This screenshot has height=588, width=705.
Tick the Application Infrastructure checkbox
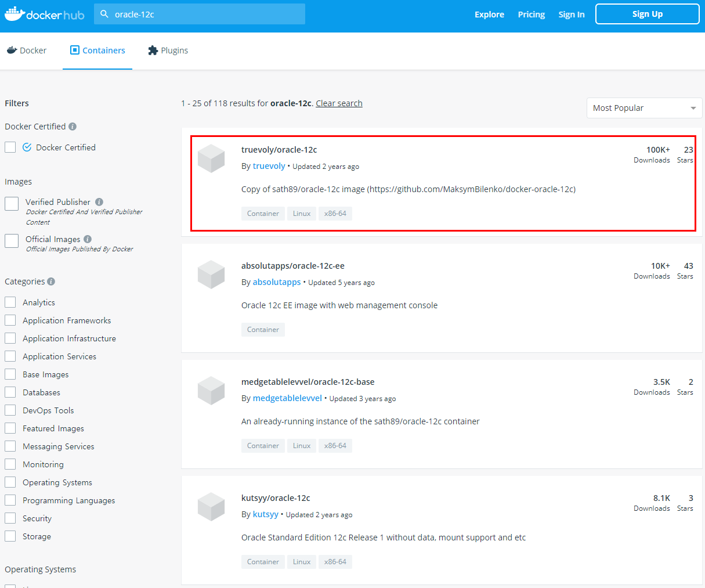coord(10,338)
